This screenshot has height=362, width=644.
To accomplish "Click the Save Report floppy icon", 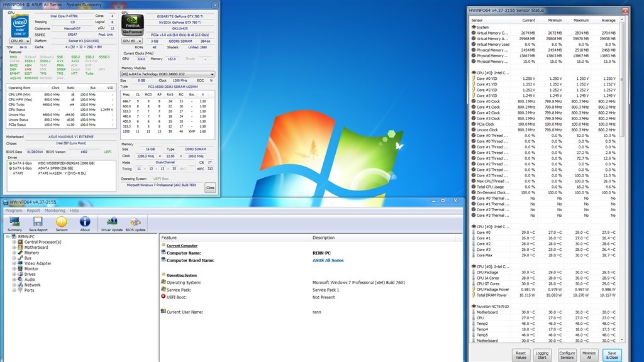I will point(38,224).
